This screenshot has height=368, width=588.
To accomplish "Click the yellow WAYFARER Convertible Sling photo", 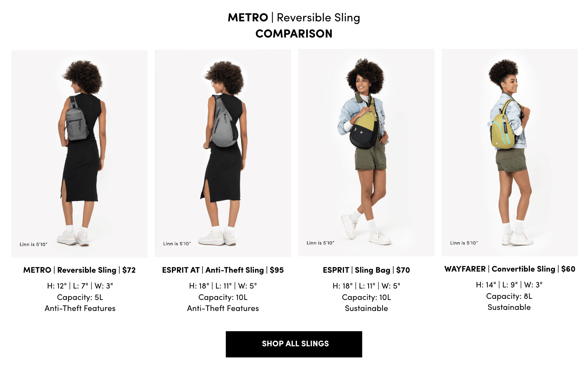I will (x=509, y=152).
